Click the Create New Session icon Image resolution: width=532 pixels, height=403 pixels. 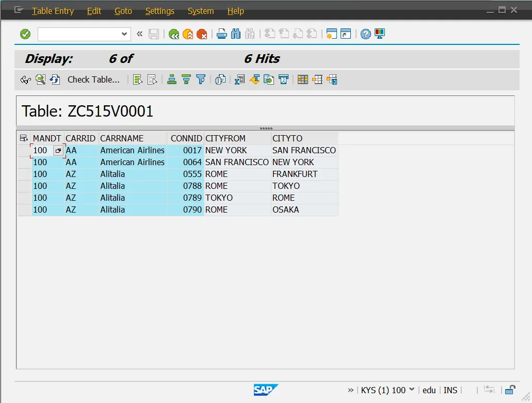(331, 34)
